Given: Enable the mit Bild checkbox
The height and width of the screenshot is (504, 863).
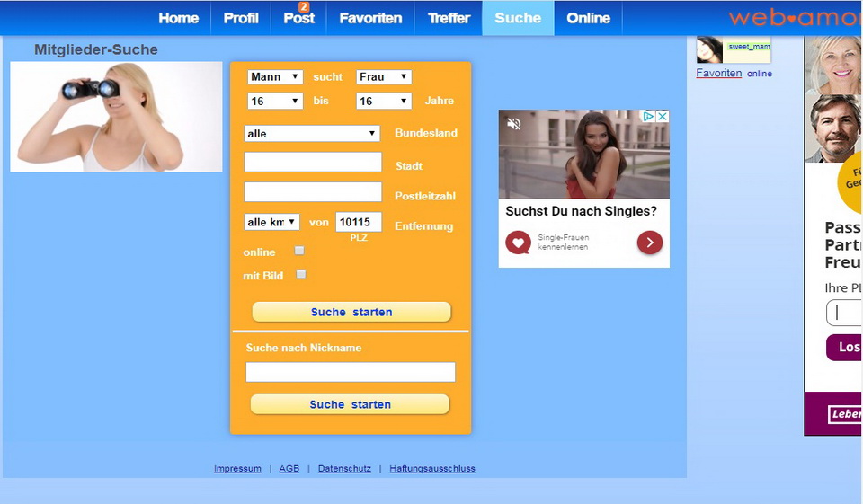Looking at the screenshot, I should (x=301, y=274).
